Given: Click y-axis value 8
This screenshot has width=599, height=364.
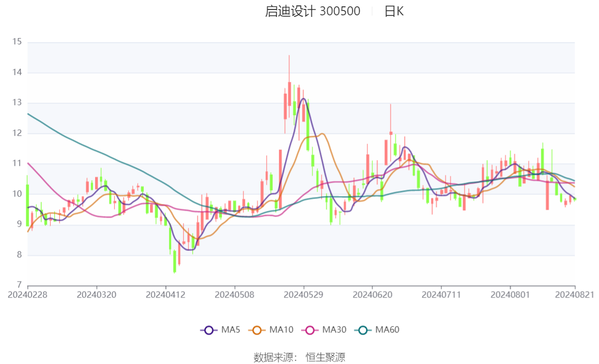Looking at the screenshot, I should coord(19,255).
